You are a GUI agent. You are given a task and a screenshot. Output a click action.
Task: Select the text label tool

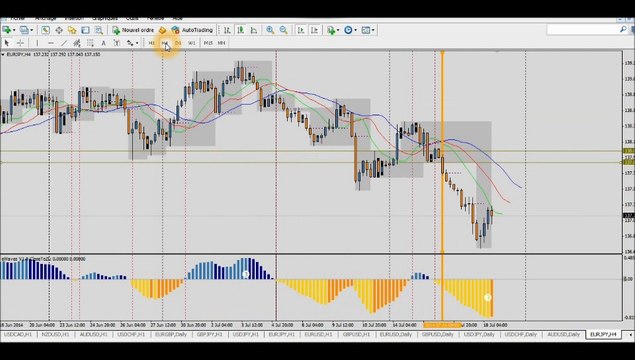pos(117,43)
